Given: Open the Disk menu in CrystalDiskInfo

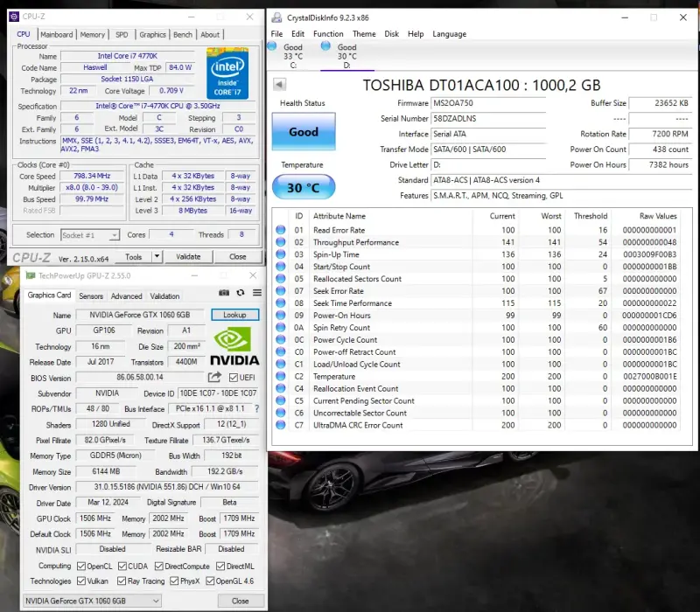Looking at the screenshot, I should pyautogui.click(x=391, y=34).
